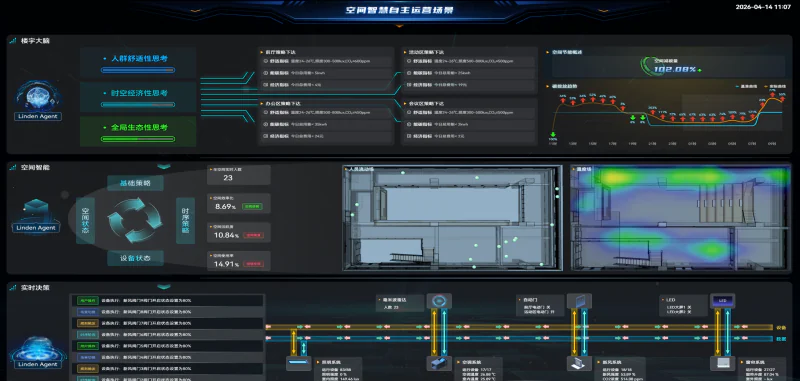The height and width of the screenshot is (381, 800).
Task: Select the 空间状态 vertical tab
Action: point(85,221)
